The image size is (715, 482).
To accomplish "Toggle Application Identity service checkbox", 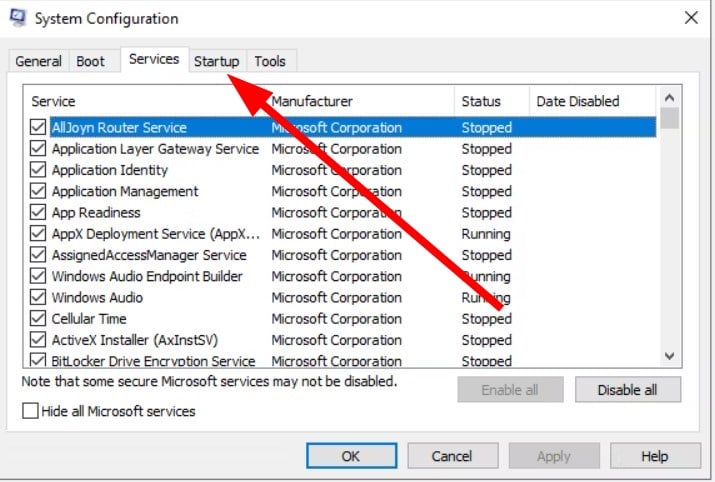I will coord(38,170).
